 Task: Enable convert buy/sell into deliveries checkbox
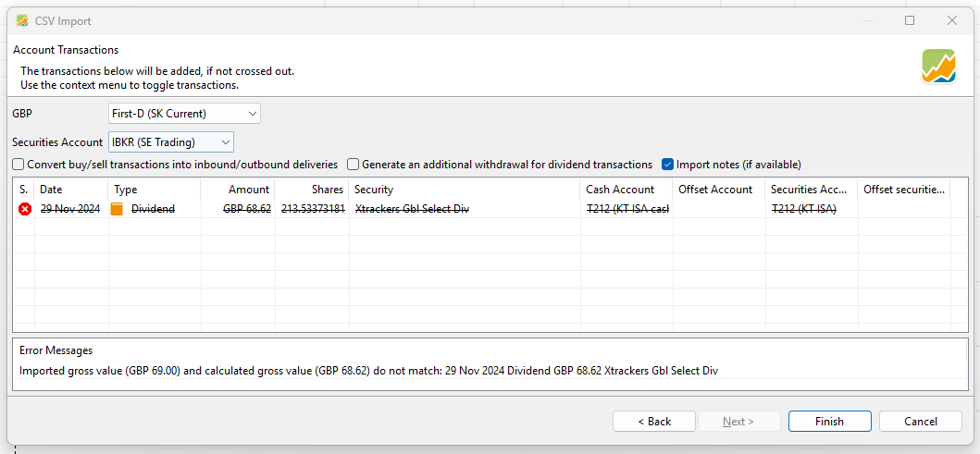pos(19,165)
